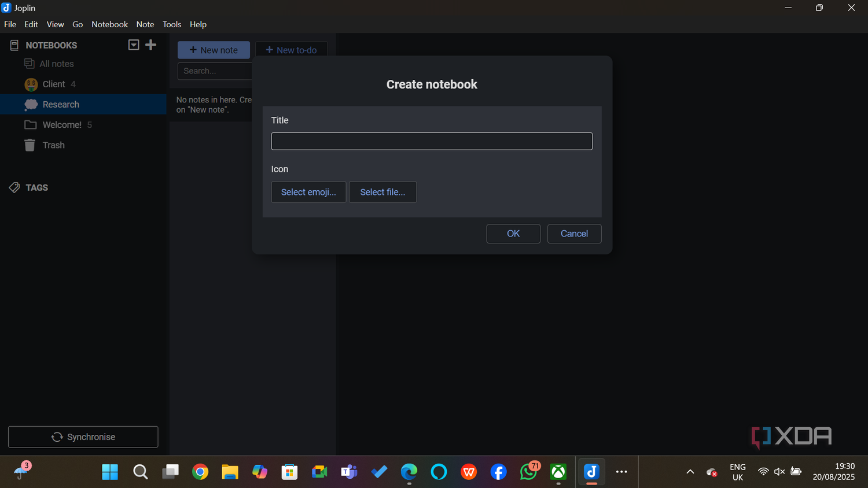The width and height of the screenshot is (868, 488).
Task: Click the Welcome! notebook folder icon
Action: coord(31,125)
